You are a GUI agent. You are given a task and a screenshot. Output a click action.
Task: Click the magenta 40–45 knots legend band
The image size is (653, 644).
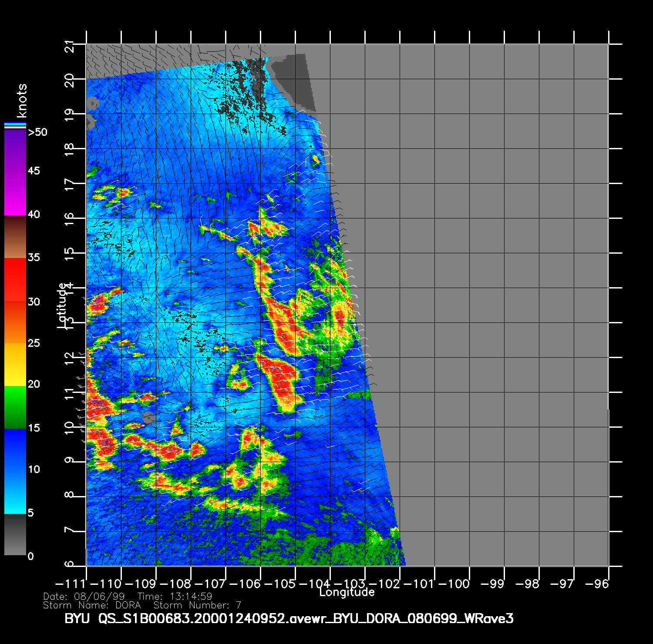point(15,193)
